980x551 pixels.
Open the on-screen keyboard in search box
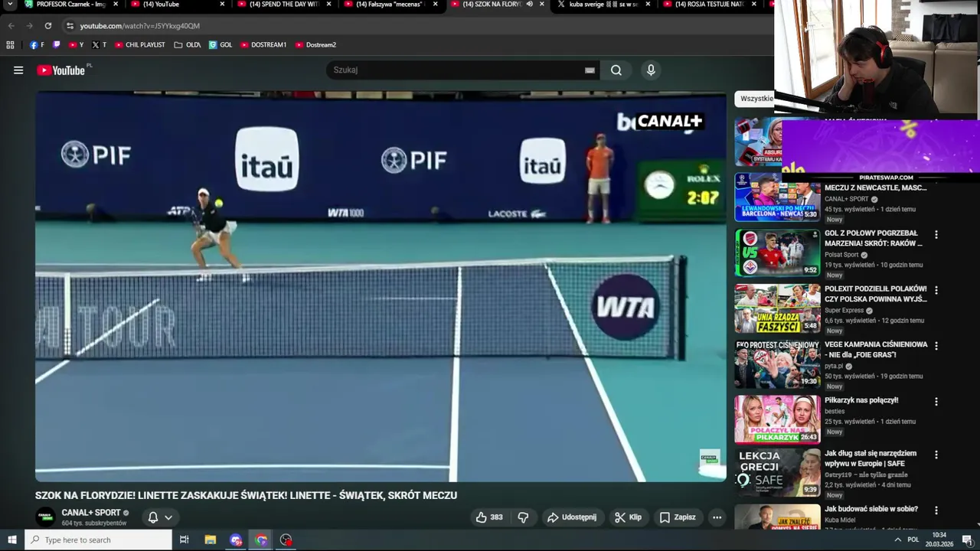point(590,70)
